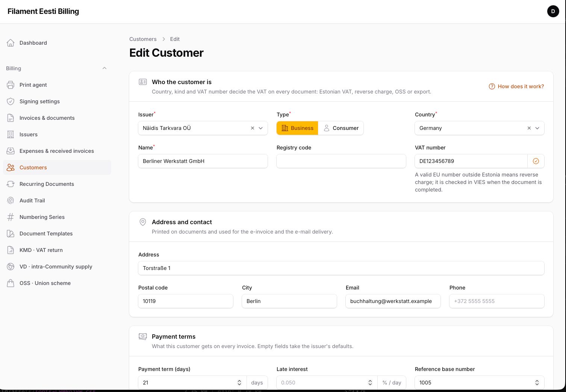Click the City field Berlin
The image size is (566, 392).
pos(289,301)
